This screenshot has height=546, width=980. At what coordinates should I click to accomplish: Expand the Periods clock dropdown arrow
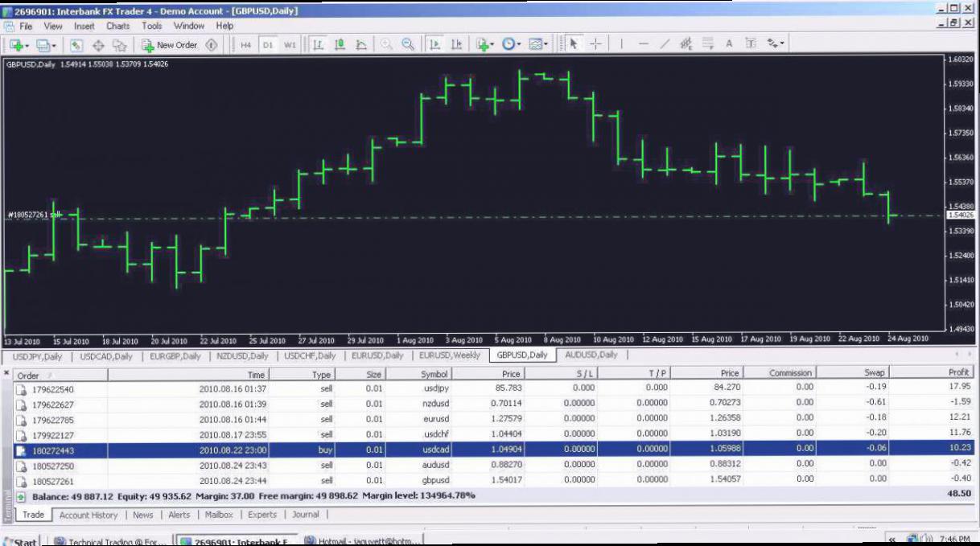tap(520, 45)
